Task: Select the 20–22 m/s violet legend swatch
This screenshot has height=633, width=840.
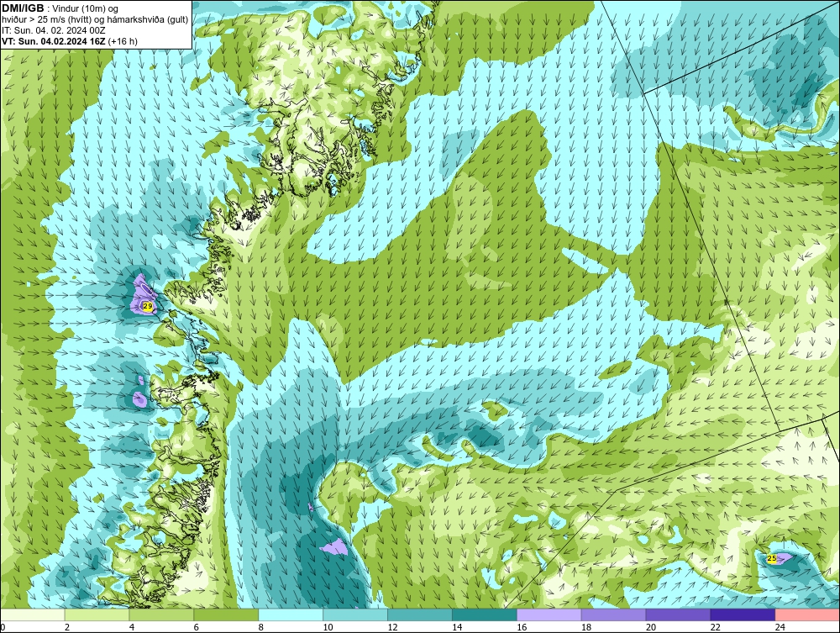Action: pos(678,615)
